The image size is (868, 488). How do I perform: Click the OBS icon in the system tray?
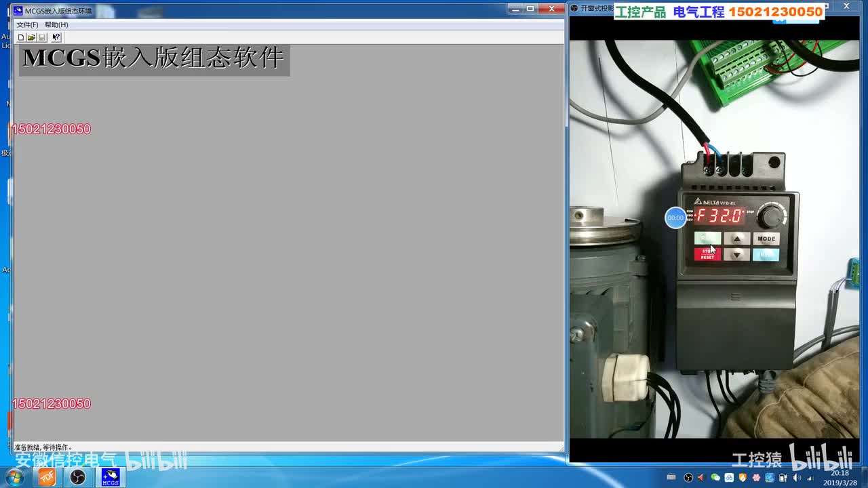(688, 478)
